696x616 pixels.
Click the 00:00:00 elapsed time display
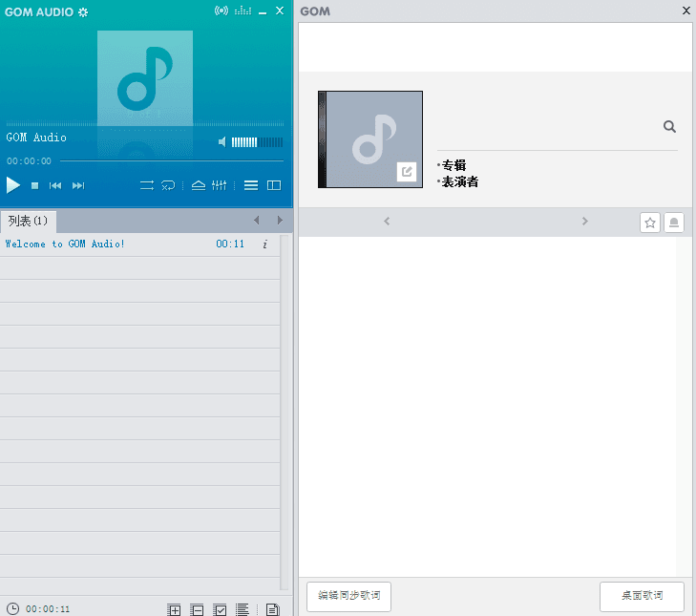[29, 161]
